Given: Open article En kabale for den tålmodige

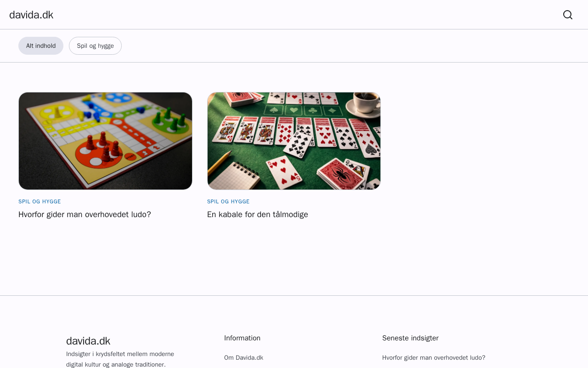Looking at the screenshot, I should click(258, 214).
